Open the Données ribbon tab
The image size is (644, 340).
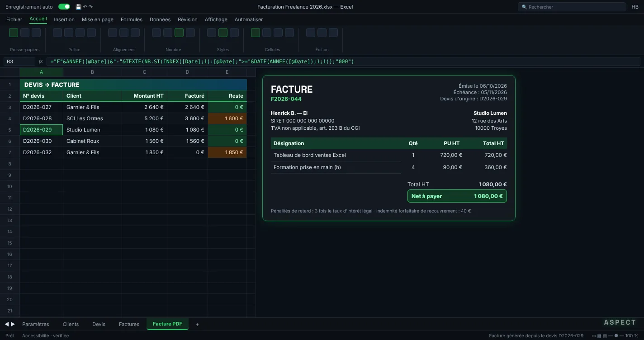(160, 19)
